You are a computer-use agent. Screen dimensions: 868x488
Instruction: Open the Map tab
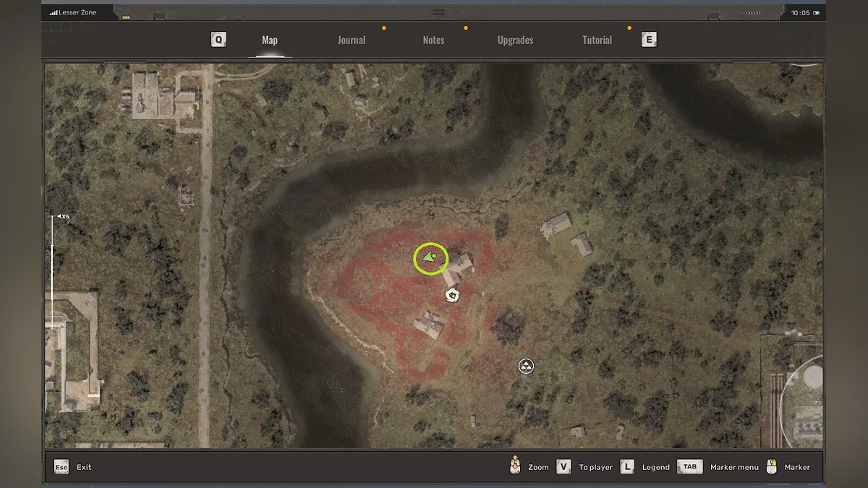click(x=270, y=40)
